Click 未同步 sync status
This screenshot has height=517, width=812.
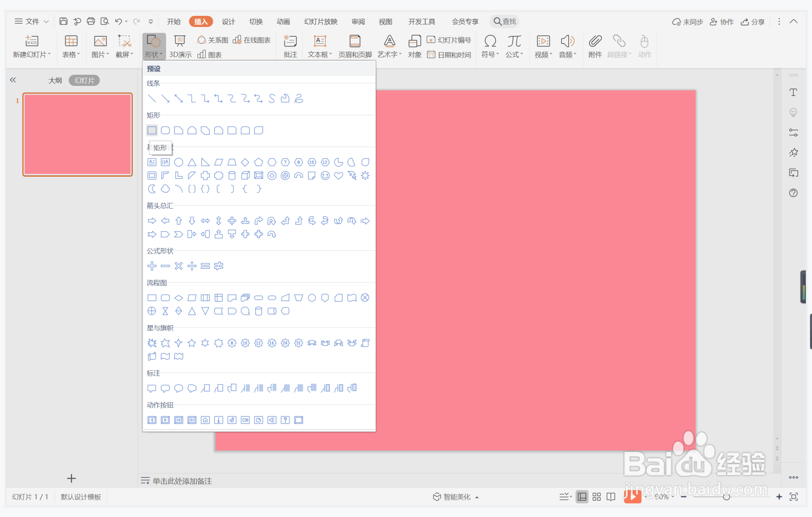(687, 22)
